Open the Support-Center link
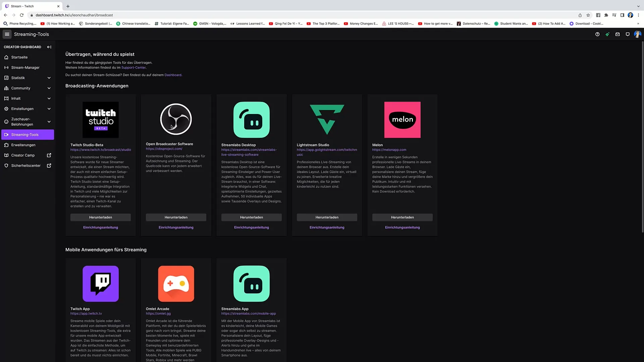The width and height of the screenshot is (644, 362). point(133,67)
